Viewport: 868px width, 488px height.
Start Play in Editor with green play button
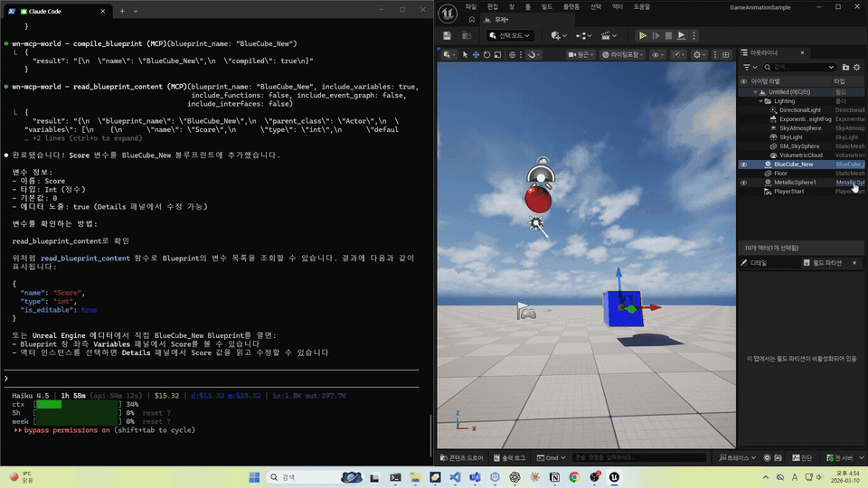click(x=642, y=35)
